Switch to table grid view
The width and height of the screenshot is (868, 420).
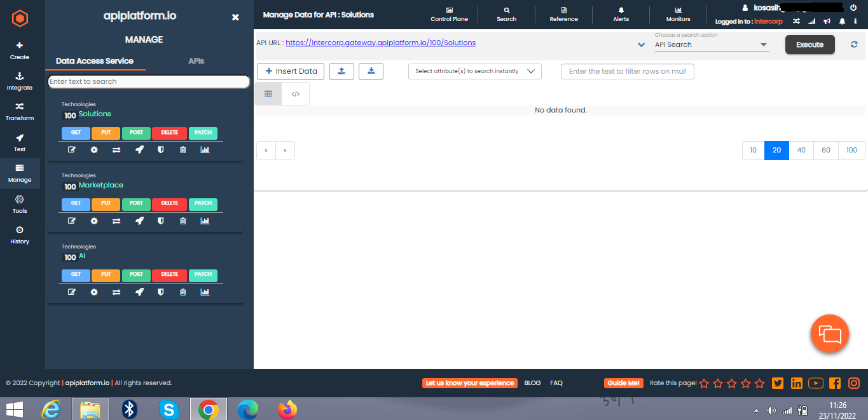[268, 93]
